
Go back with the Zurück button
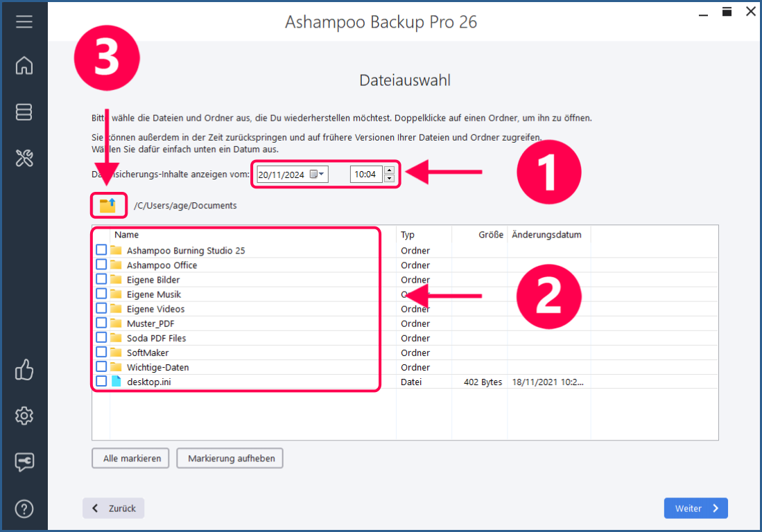(x=113, y=508)
